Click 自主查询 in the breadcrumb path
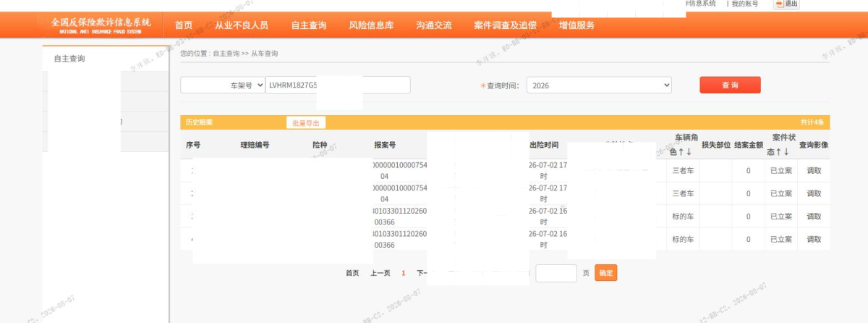Image resolution: width=868 pixels, height=323 pixels. click(x=226, y=54)
